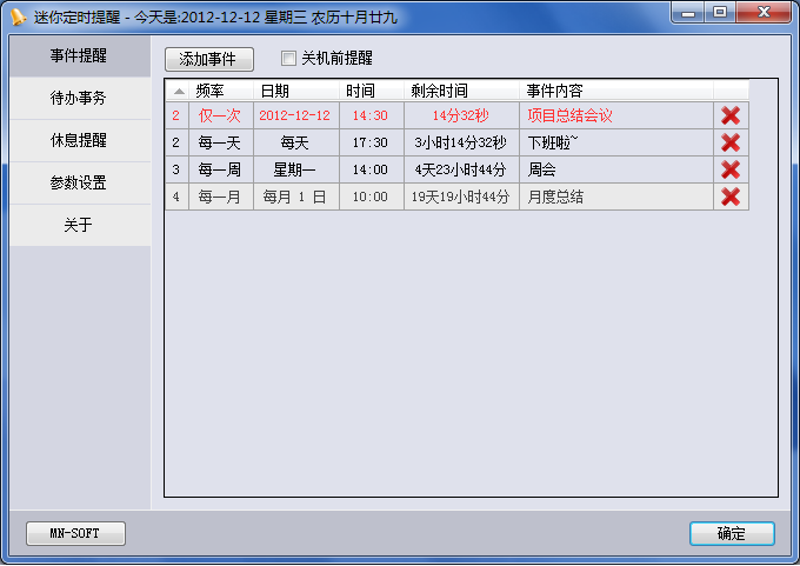Minimize the 迷你定时提醒 window

tap(688, 12)
